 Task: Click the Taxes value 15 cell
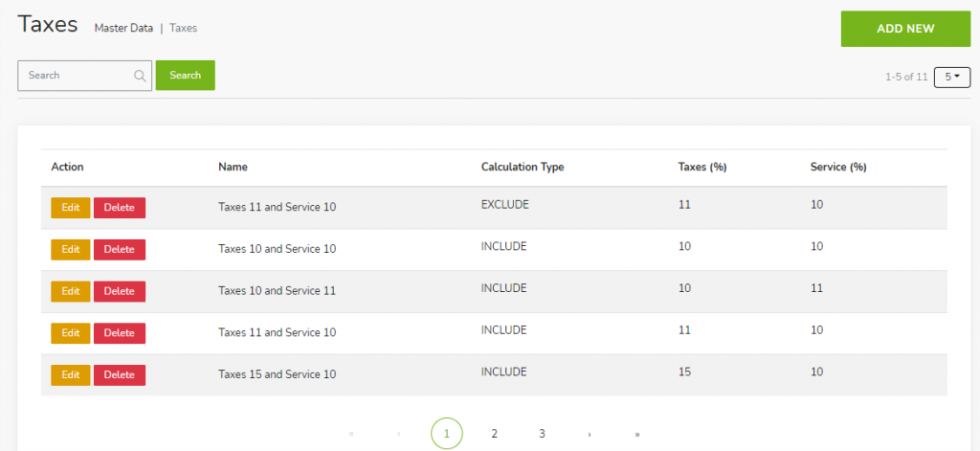tap(684, 372)
